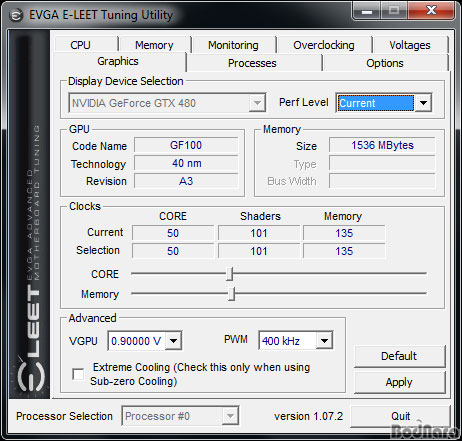Click the Current Memory clock value field
The width and height of the screenshot is (462, 441).
click(344, 233)
